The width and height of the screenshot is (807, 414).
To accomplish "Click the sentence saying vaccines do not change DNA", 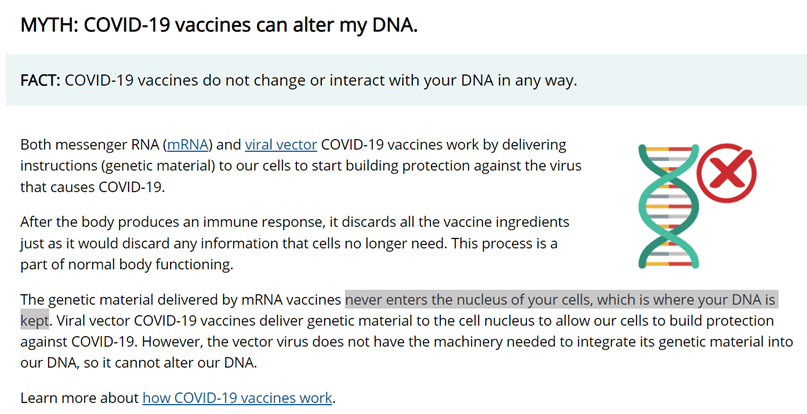I will coord(320,80).
